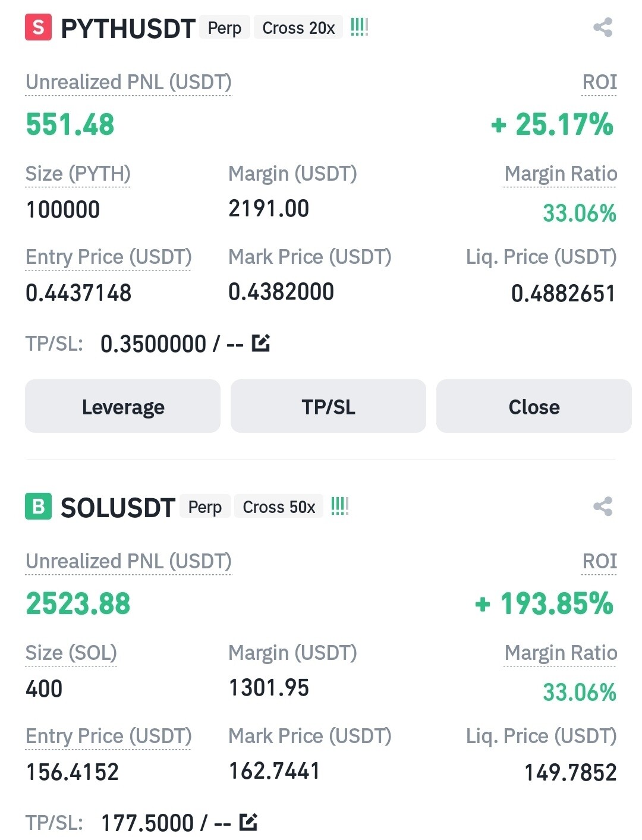The width and height of the screenshot is (642, 840).
Task: Close the PYTHUSDT position
Action: 533,407
